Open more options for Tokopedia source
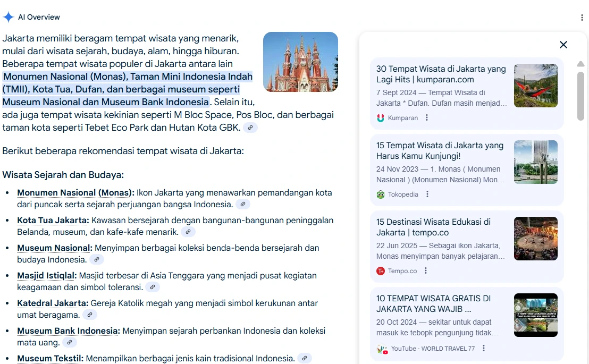 427,194
